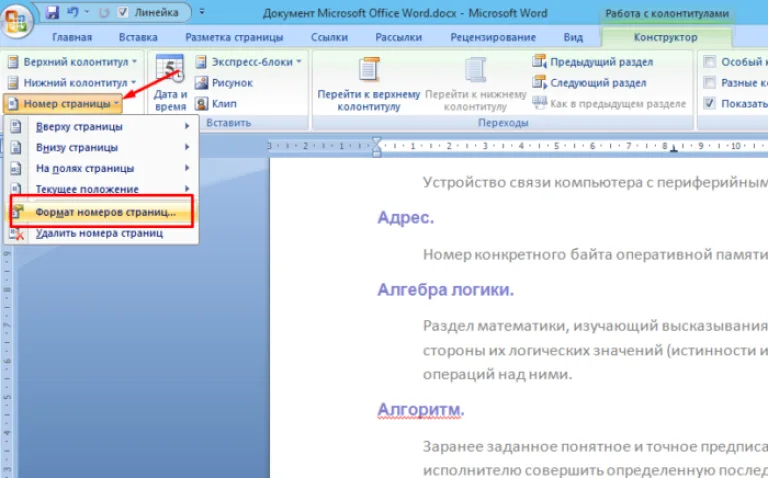The width and height of the screenshot is (768, 478).
Task: Expand На полях страницы submenu
Action: click(101, 168)
